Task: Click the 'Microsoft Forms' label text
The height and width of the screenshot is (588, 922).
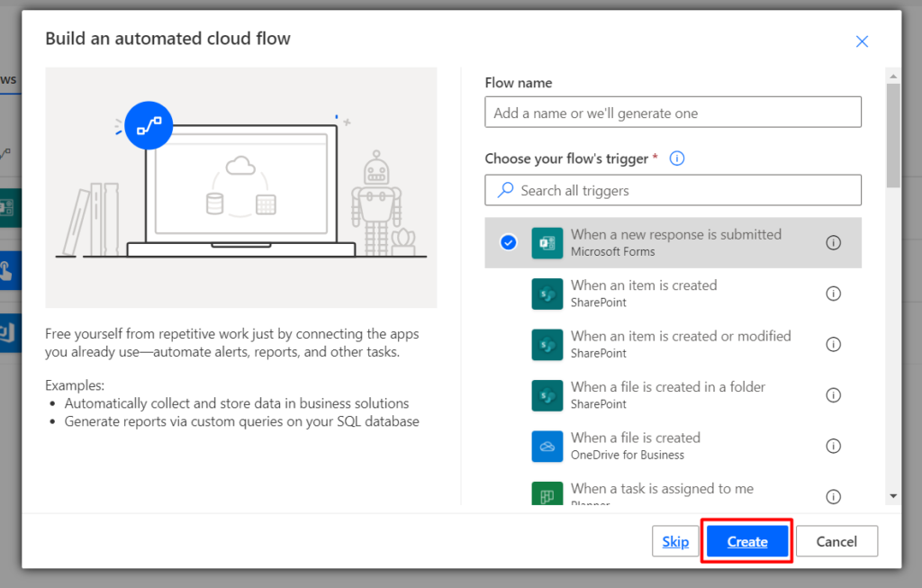Action: click(x=612, y=251)
